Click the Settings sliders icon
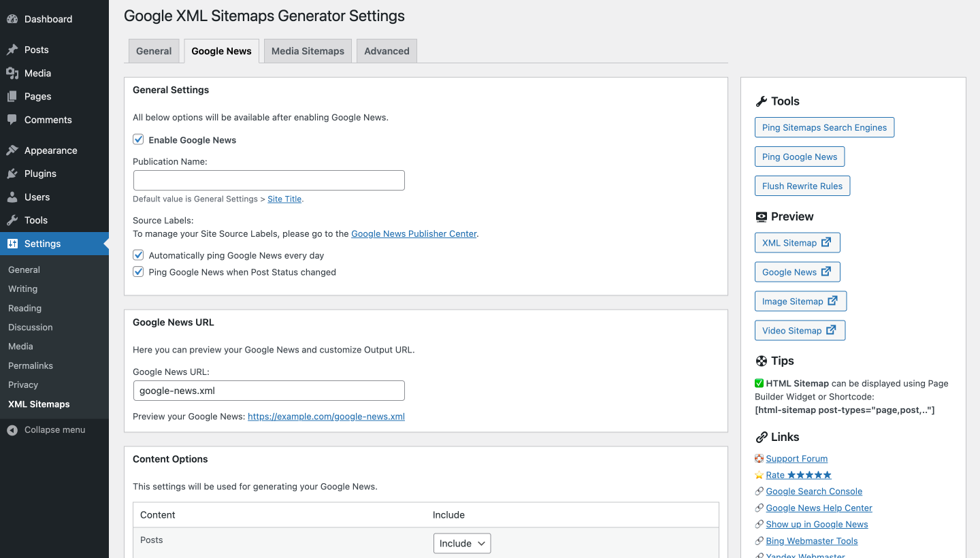Viewport: 980px width, 558px height. pyautogui.click(x=12, y=244)
